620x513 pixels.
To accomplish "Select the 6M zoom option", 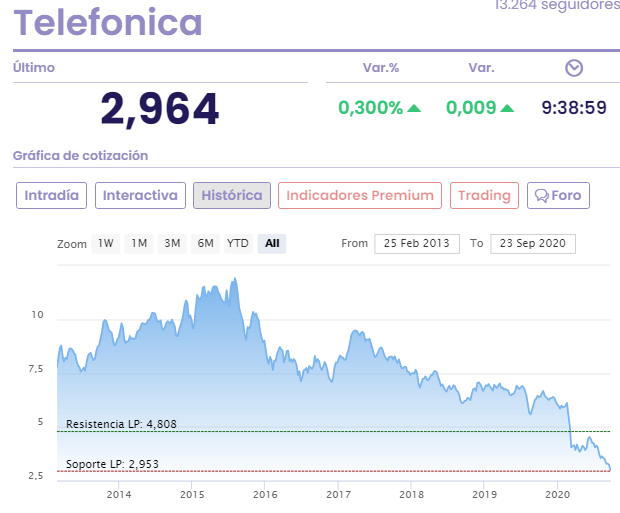I will 205,243.
